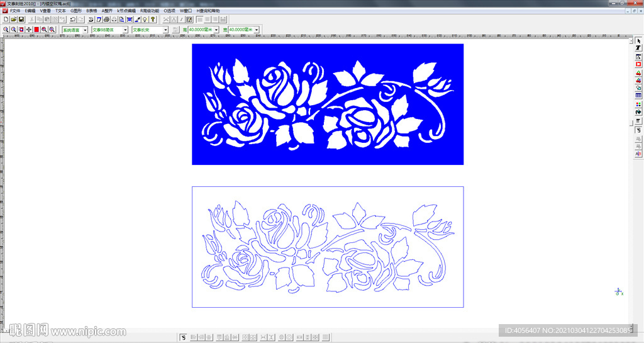Toggle the snap button in right toolbar

click(638, 130)
